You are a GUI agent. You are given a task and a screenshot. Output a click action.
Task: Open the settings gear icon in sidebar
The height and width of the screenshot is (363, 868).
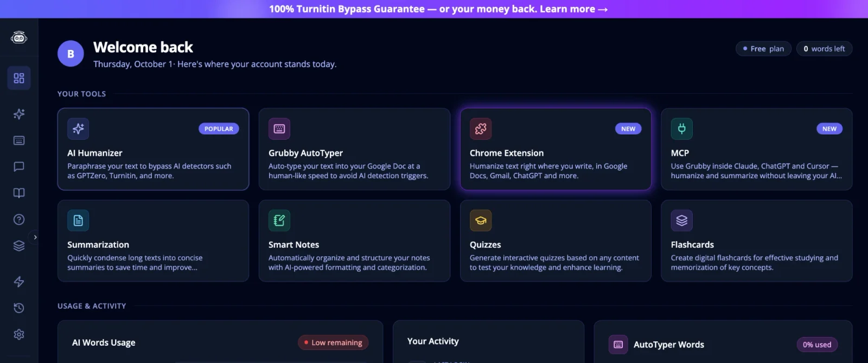(19, 334)
